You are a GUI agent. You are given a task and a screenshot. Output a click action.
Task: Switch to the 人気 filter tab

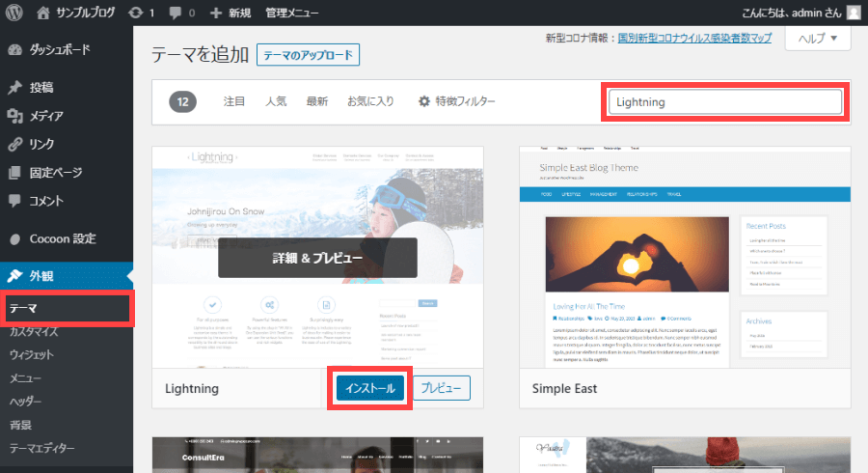(x=276, y=101)
